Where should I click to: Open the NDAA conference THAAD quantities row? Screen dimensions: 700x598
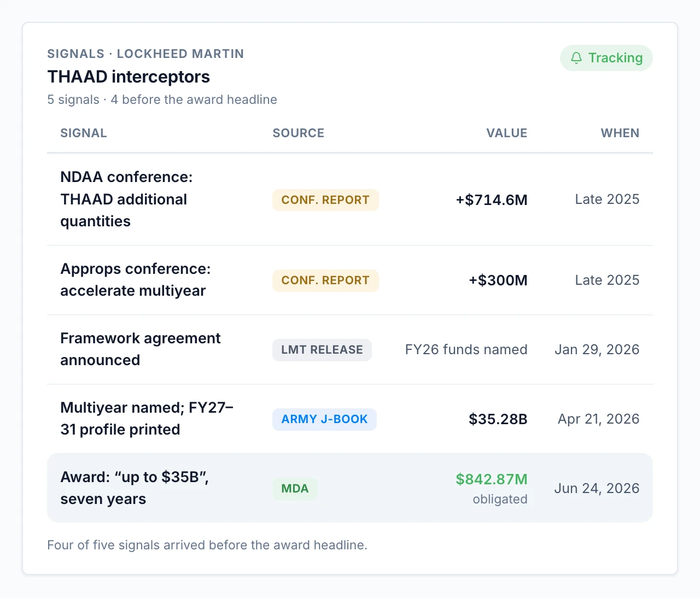click(x=350, y=200)
